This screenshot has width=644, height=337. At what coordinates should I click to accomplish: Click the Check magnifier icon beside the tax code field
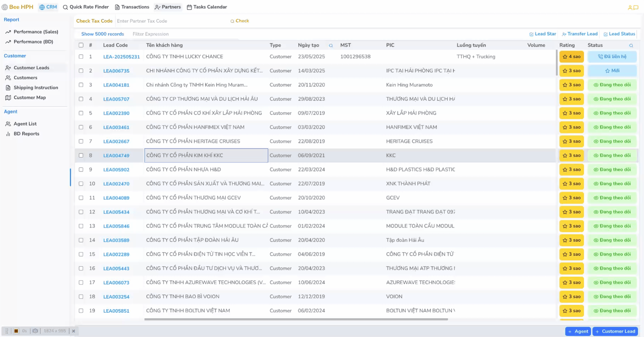point(232,21)
